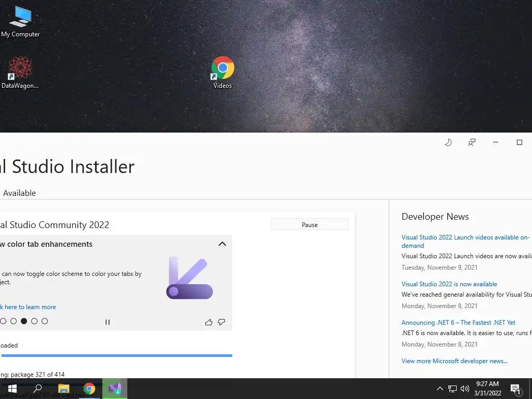Open 'Announcing .NET 6' news link
This screenshot has width=532, height=399.
tap(458, 322)
